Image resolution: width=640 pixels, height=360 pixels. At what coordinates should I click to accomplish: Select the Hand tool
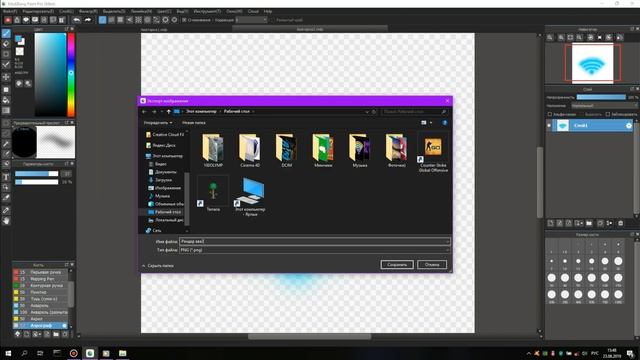6,221
